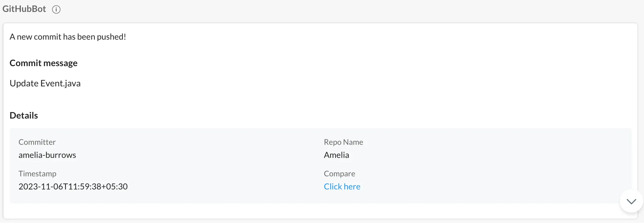Click the word "message" in Commit message heading
The width and height of the screenshot is (644, 224).
coord(60,63)
